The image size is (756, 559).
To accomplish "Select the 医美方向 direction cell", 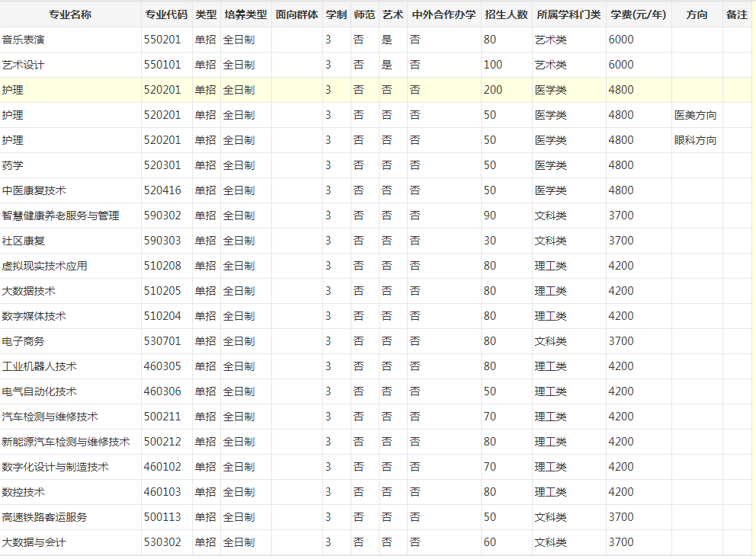I will [695, 115].
